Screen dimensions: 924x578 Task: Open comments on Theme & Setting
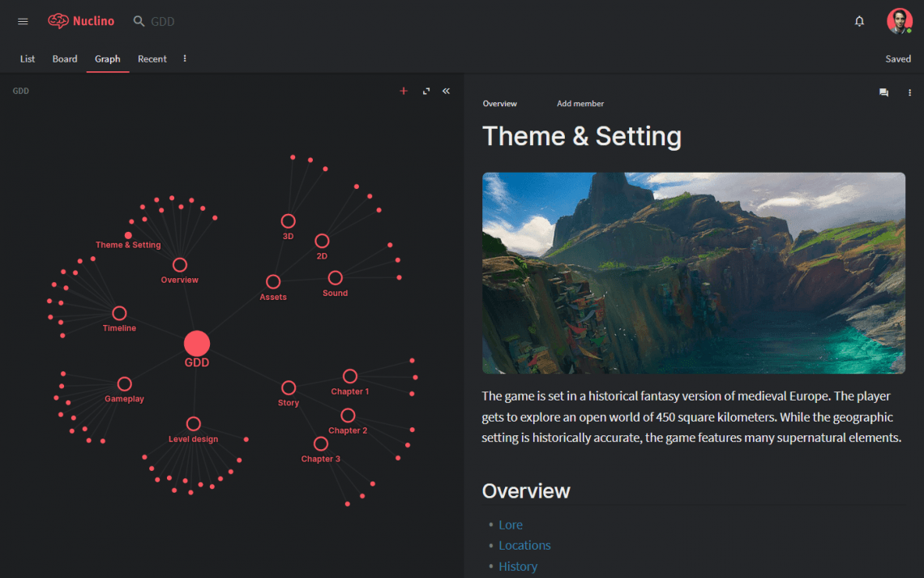[883, 92]
